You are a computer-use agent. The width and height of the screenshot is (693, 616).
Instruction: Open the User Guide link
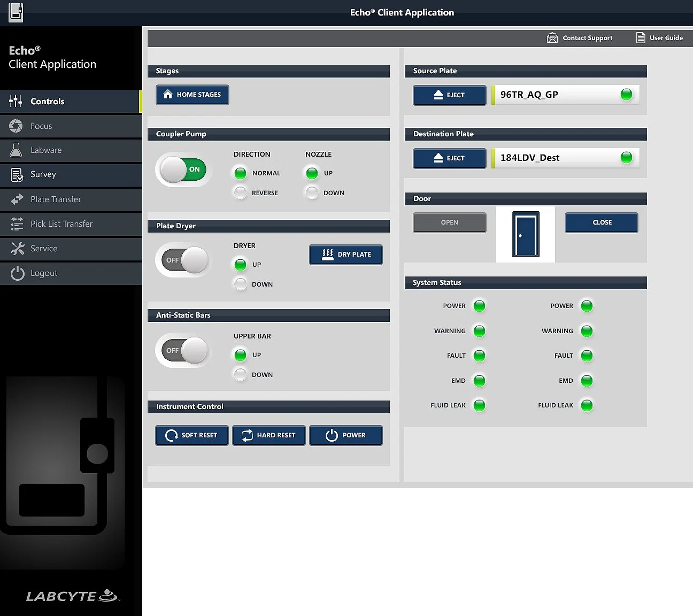[x=659, y=38]
